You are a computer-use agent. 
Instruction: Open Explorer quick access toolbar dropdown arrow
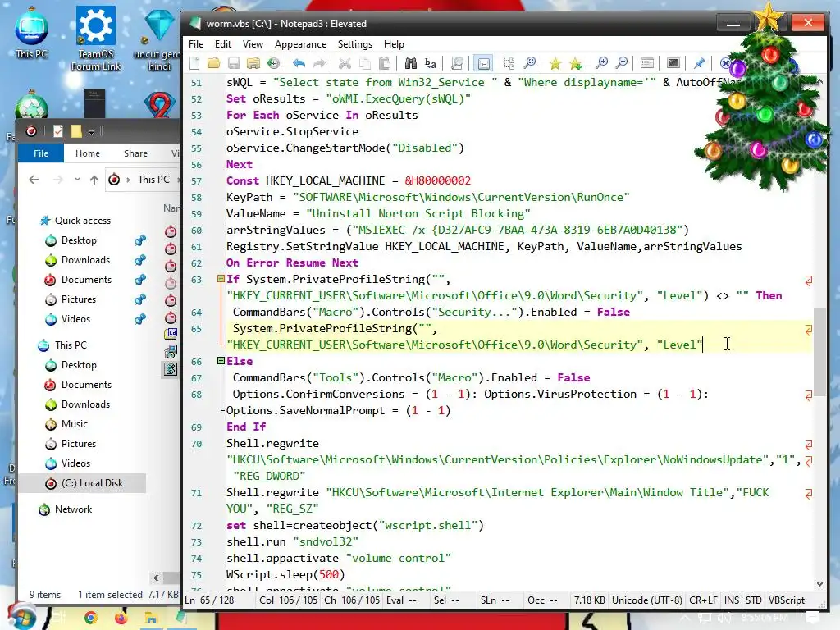tap(92, 131)
